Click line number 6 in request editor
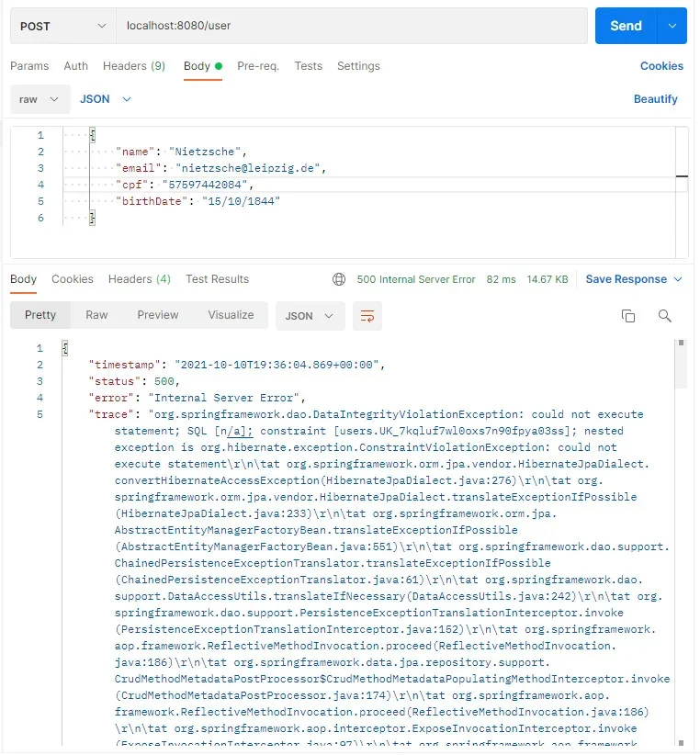This screenshot has width=700, height=755. coord(41,218)
